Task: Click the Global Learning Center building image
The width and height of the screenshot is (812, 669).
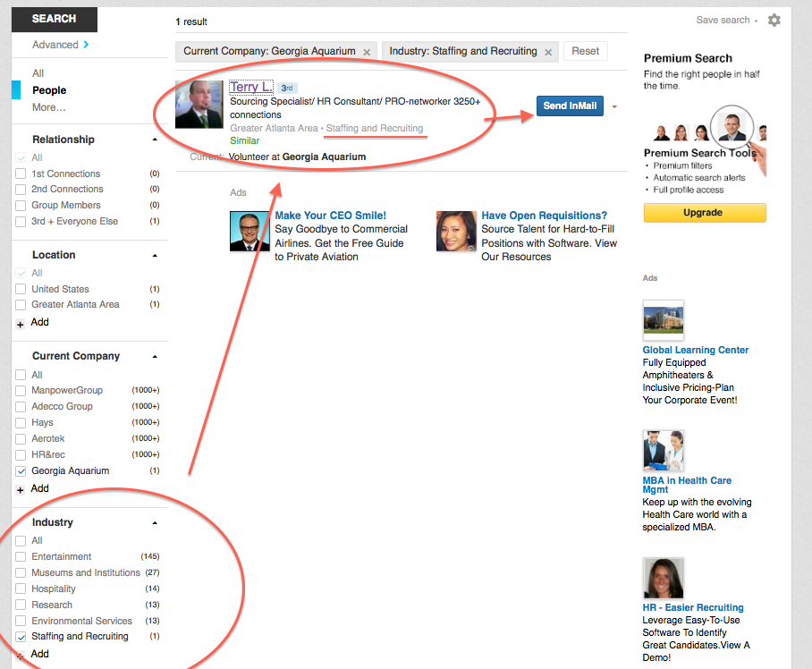Action: tap(664, 320)
